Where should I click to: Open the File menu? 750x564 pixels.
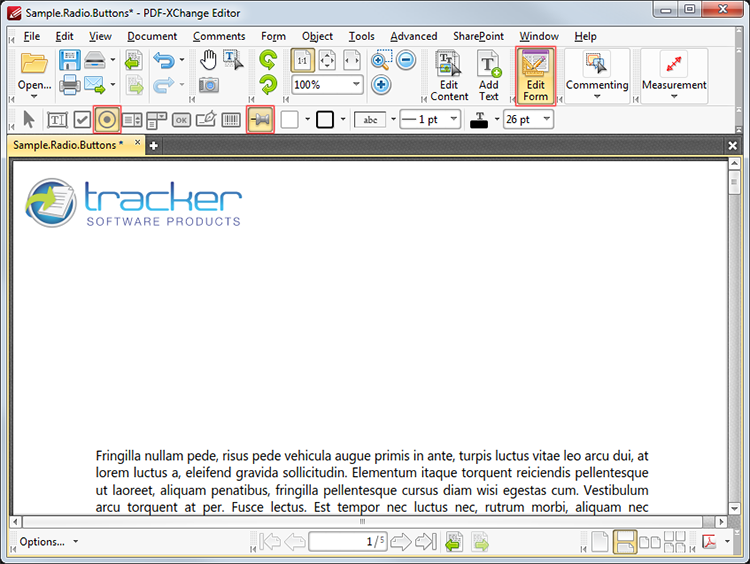click(32, 36)
